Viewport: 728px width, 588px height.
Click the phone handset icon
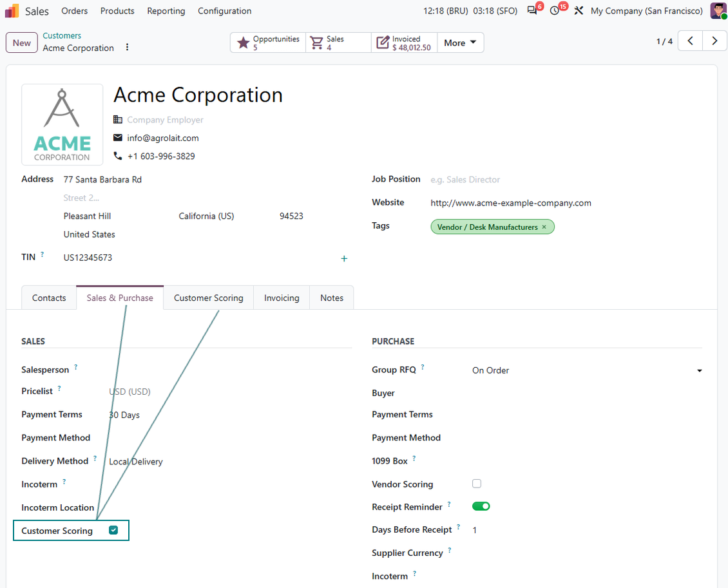point(118,156)
